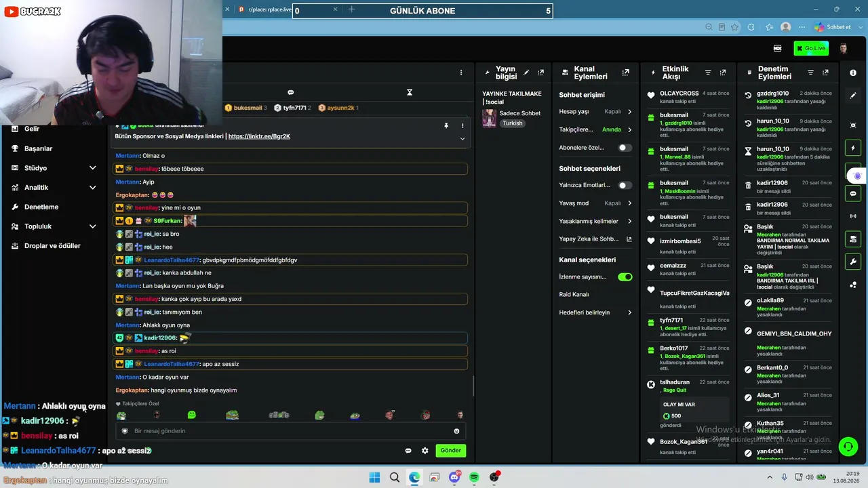868x488 pixels.
Task: Expand the pinned message chevron
Action: (462, 139)
